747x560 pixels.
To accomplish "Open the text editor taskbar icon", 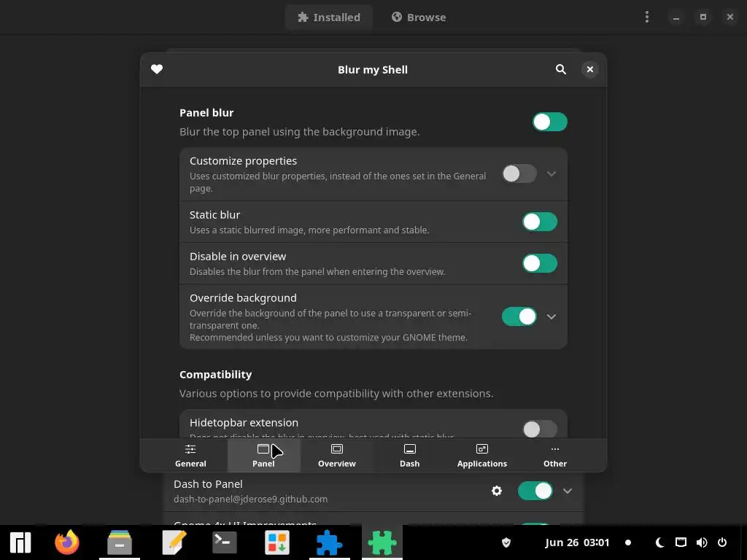I will pos(174,542).
